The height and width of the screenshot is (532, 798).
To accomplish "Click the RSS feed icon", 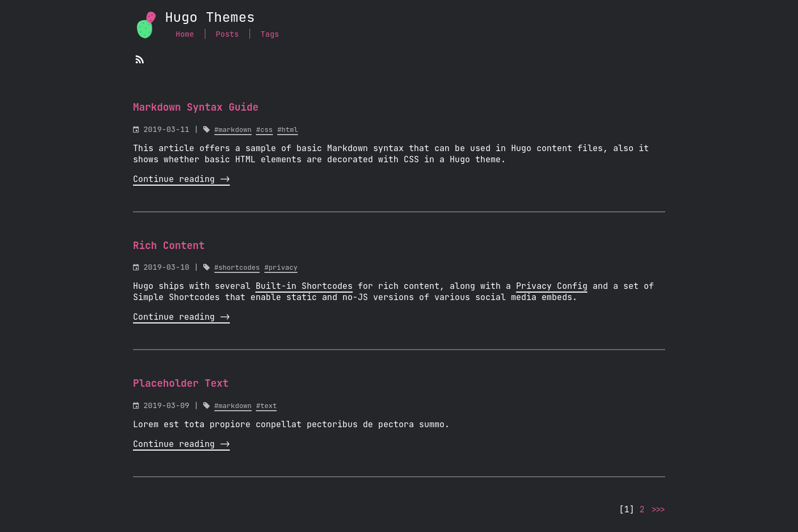I will [139, 59].
